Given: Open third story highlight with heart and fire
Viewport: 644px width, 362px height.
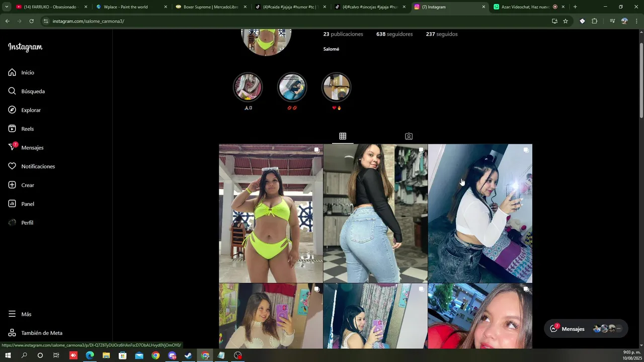Looking at the screenshot, I should pos(336,87).
